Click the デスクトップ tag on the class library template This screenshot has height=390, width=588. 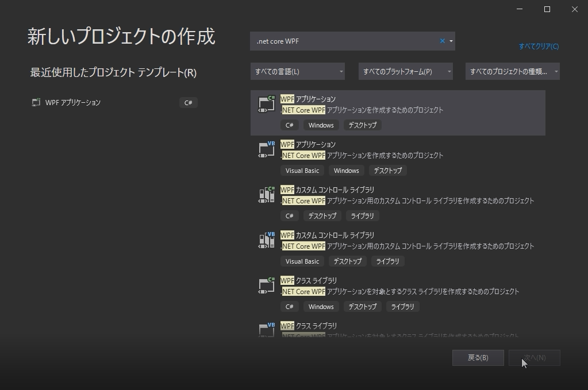362,306
